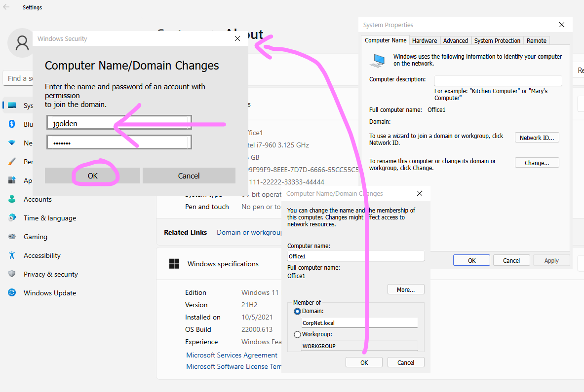Click the Gaming controller icon
This screenshot has width=584, height=392.
(x=12, y=237)
